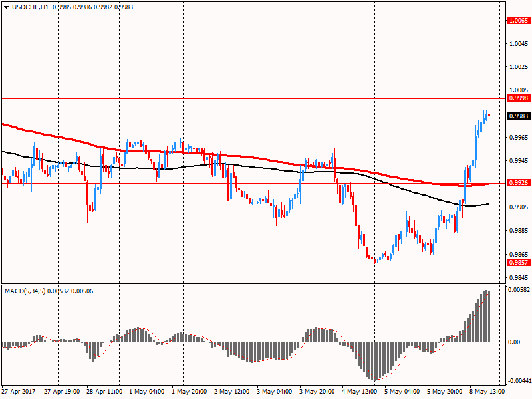Select the USDCHF,H1 chart title text
This screenshot has height=399, width=532.
pos(30,7)
